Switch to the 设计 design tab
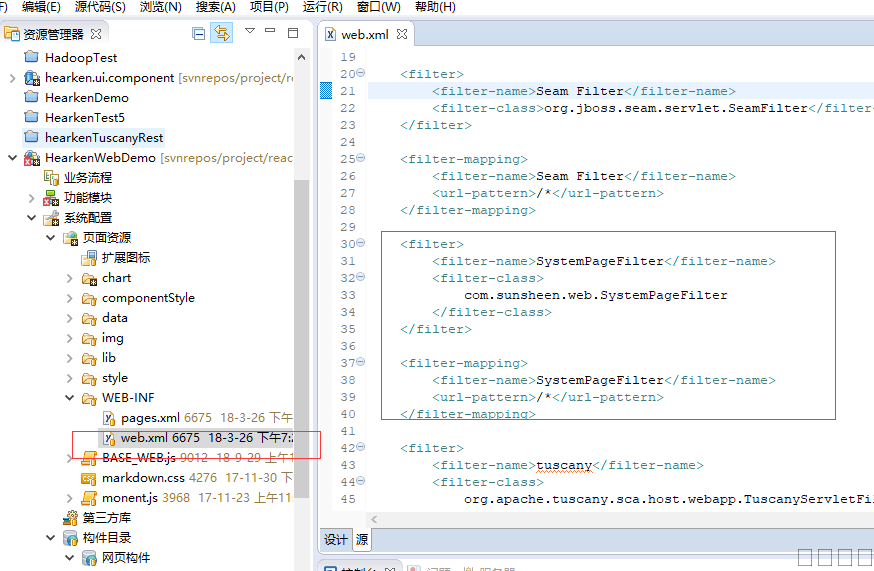874x571 pixels. [x=335, y=540]
